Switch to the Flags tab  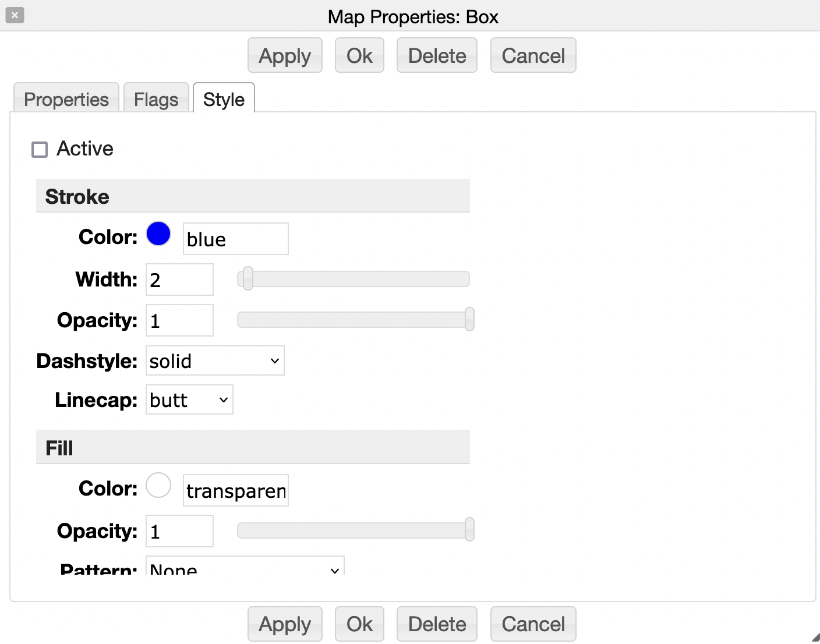point(156,99)
